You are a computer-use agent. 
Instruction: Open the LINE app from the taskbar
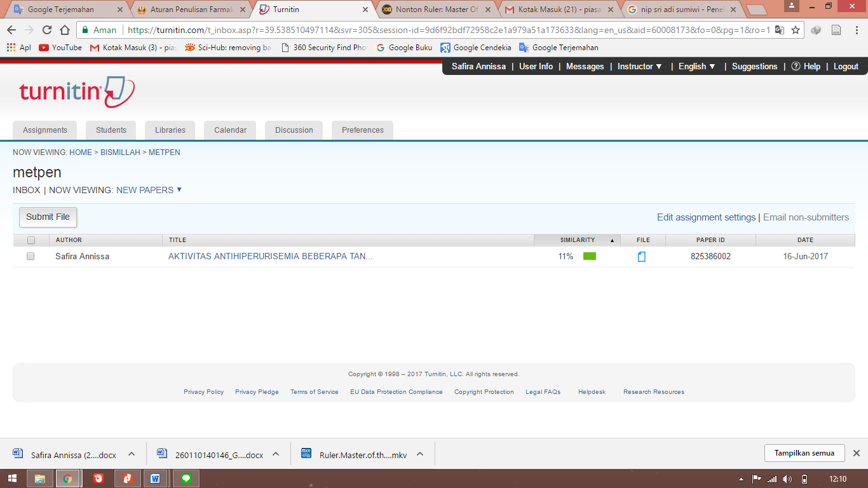tap(186, 478)
